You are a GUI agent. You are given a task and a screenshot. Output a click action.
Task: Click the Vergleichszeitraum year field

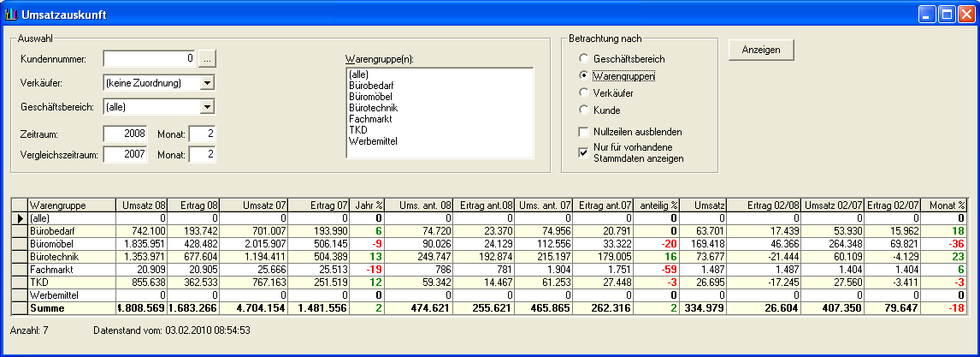125,155
